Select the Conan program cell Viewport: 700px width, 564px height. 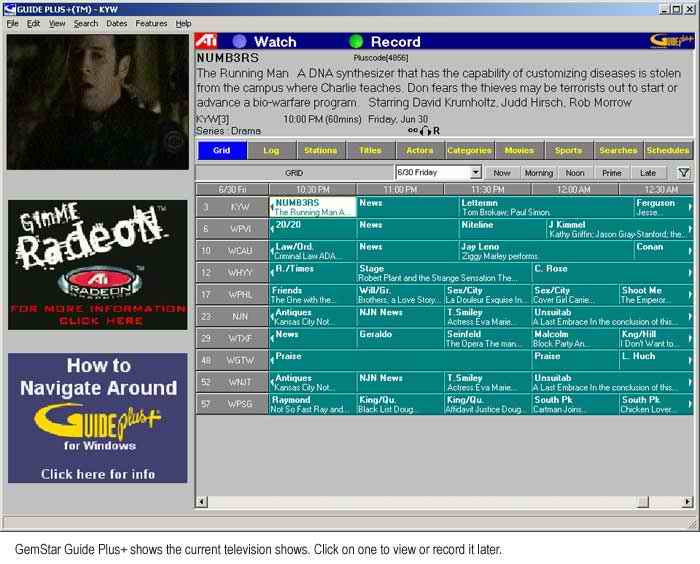(662, 251)
